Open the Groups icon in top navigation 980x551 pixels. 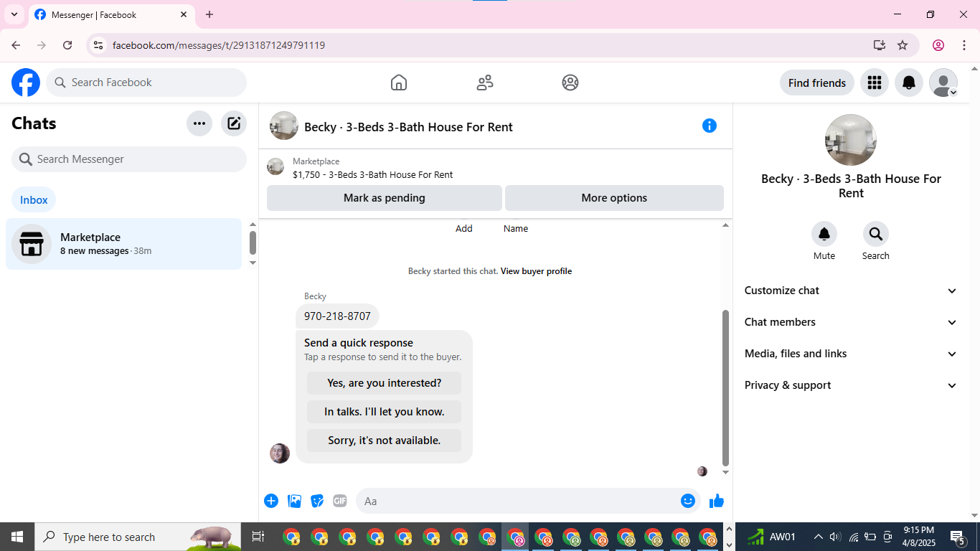(570, 83)
